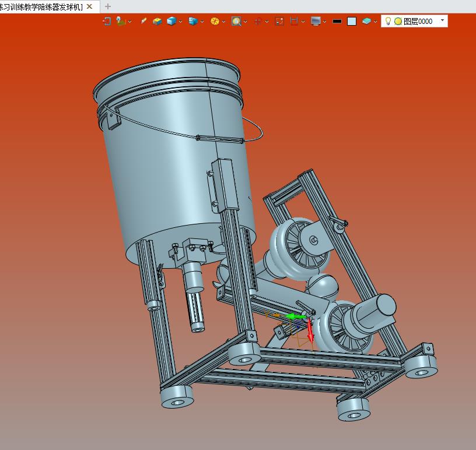The image size is (476, 450).
Task: Click the green axis arrow of triad
Action: click(x=295, y=317)
